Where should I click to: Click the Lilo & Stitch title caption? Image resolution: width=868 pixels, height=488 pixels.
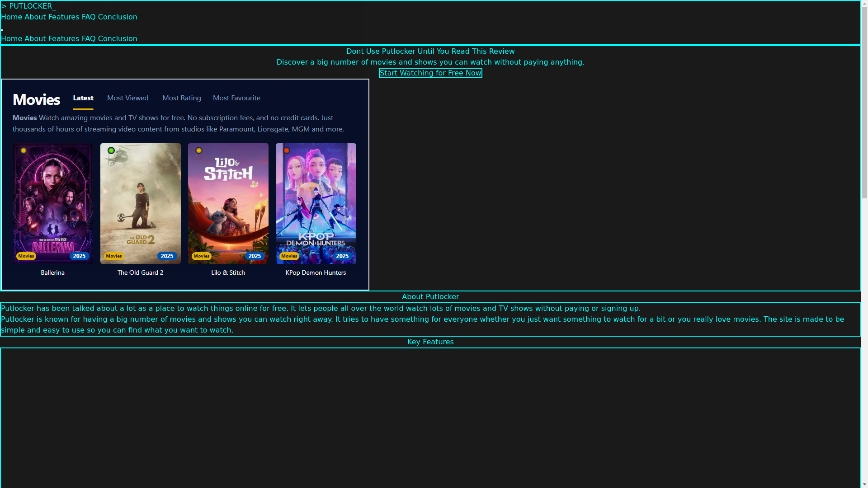[x=228, y=273]
